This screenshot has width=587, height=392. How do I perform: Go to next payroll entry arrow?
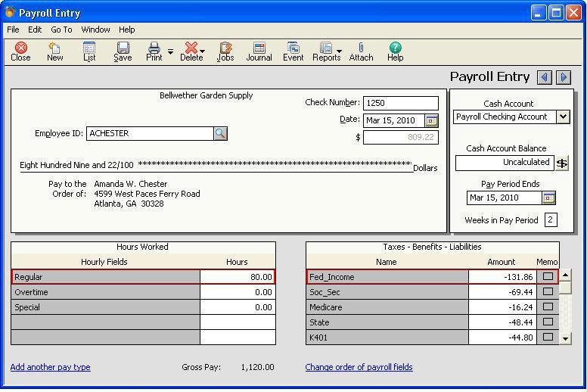[x=564, y=77]
